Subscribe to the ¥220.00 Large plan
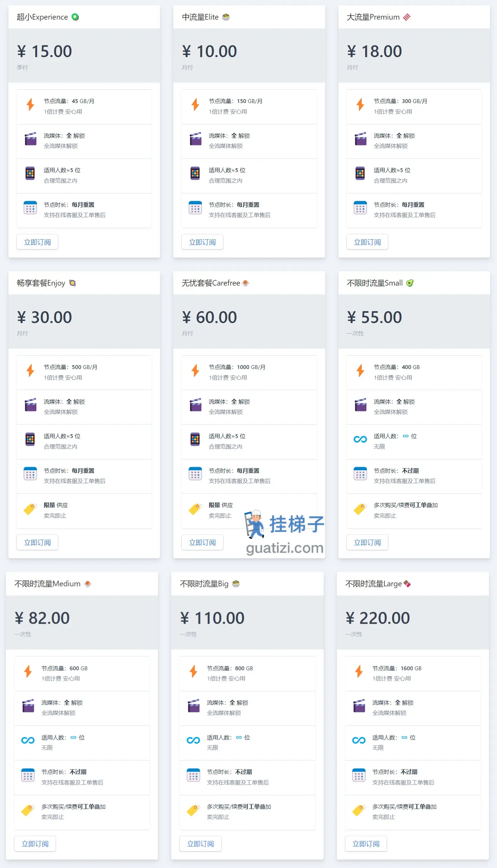This screenshot has width=497, height=868. 366,844
